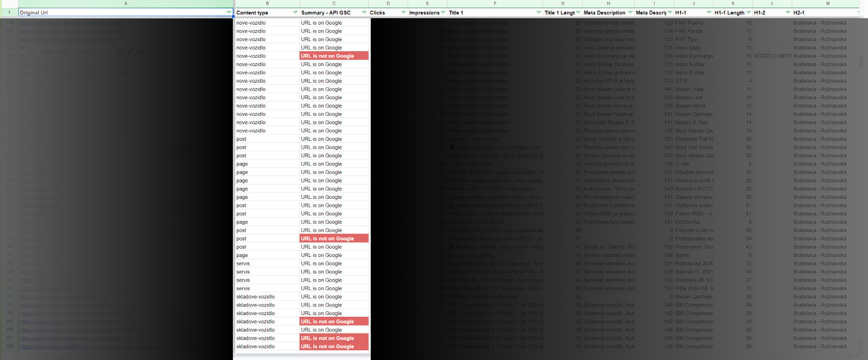The image size is (868, 360).
Task: Open the fiat-fiorino URL link in row 119
Action: (72, 23)
